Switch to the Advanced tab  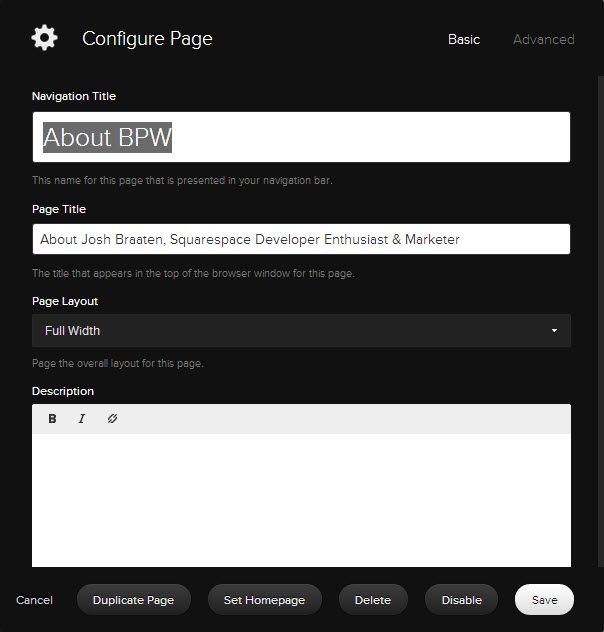pyautogui.click(x=544, y=40)
